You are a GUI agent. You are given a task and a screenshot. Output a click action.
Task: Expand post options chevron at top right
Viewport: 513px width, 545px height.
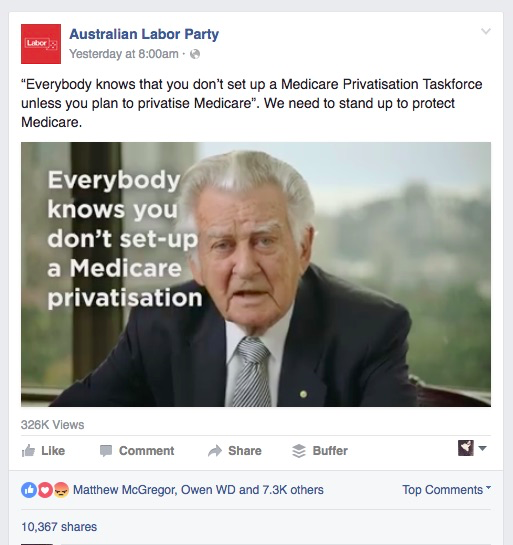(486, 31)
